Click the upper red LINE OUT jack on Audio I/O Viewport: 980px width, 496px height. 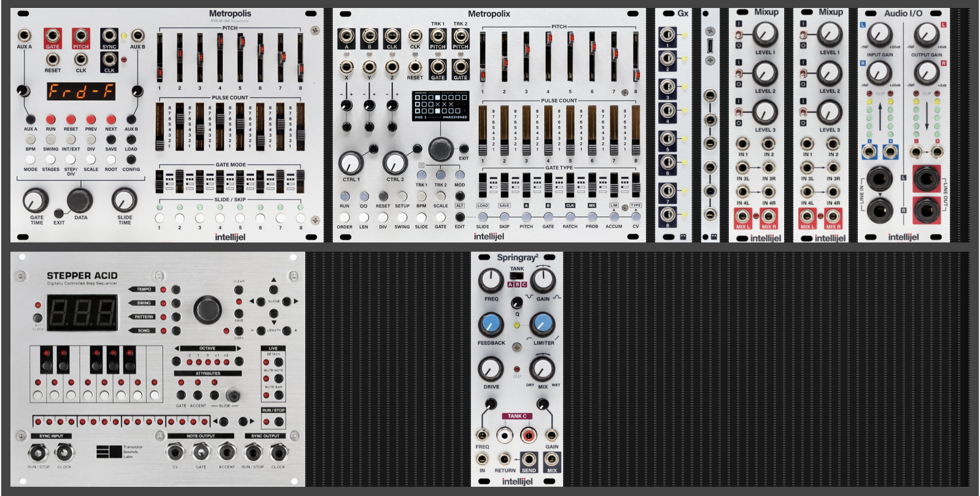[x=927, y=179]
